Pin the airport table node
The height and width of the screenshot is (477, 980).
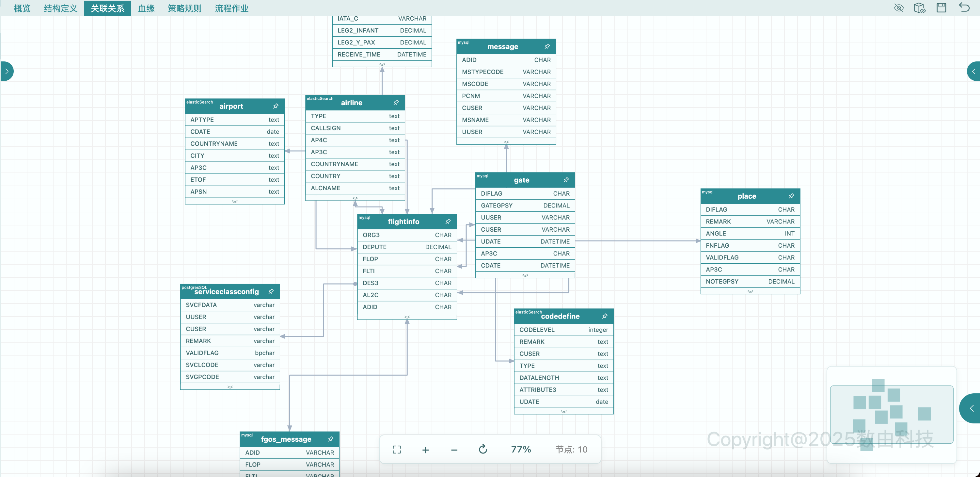point(276,106)
